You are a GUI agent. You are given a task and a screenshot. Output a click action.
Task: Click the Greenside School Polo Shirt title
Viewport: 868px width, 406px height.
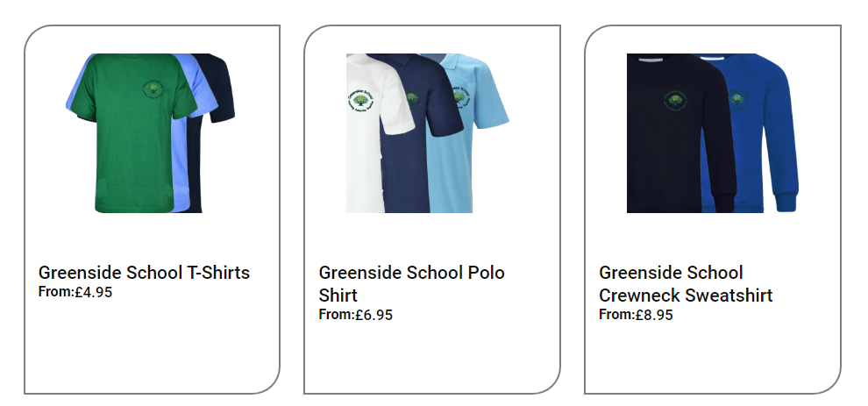click(412, 283)
